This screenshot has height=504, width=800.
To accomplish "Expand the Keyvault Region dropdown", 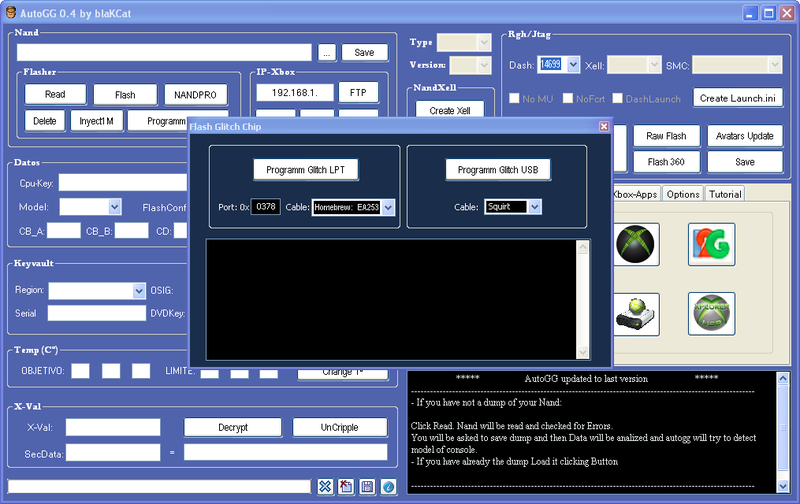I will 139,290.
